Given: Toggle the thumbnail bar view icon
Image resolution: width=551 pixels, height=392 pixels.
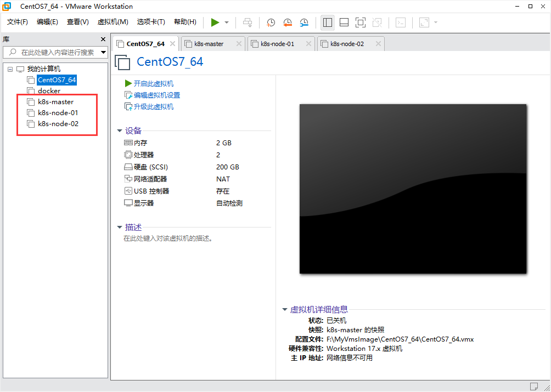Looking at the screenshot, I should [x=344, y=22].
